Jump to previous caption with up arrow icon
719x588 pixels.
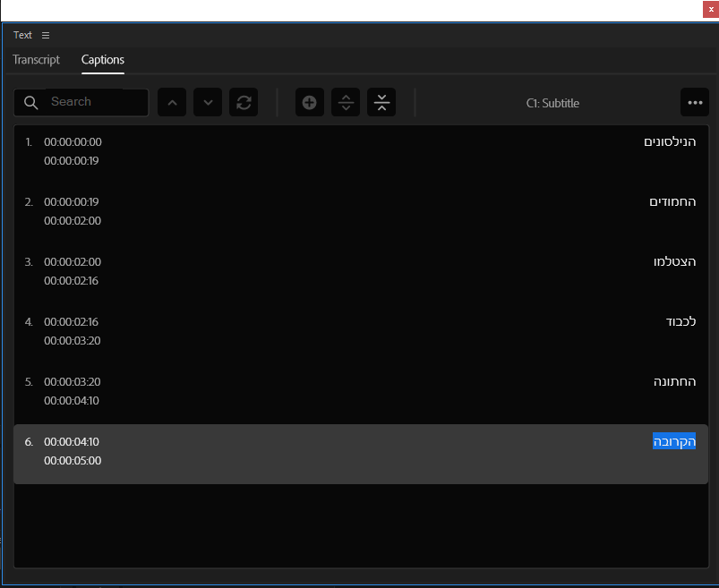[x=171, y=102]
